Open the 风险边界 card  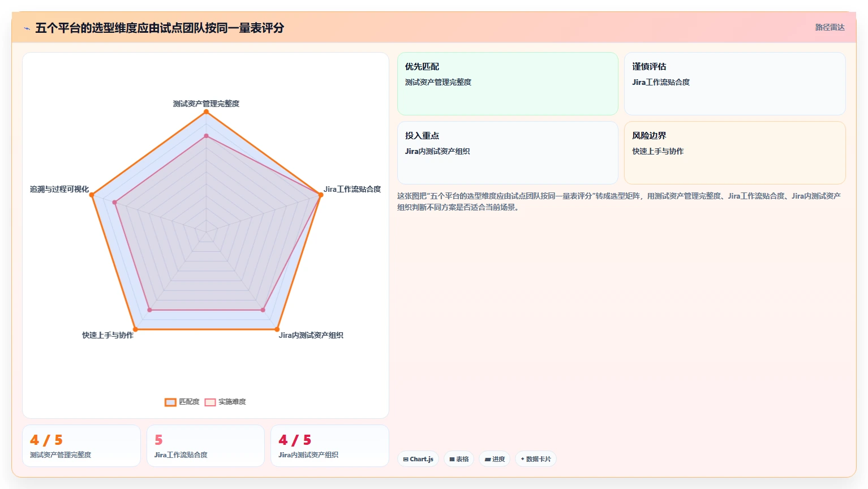pyautogui.click(x=734, y=153)
